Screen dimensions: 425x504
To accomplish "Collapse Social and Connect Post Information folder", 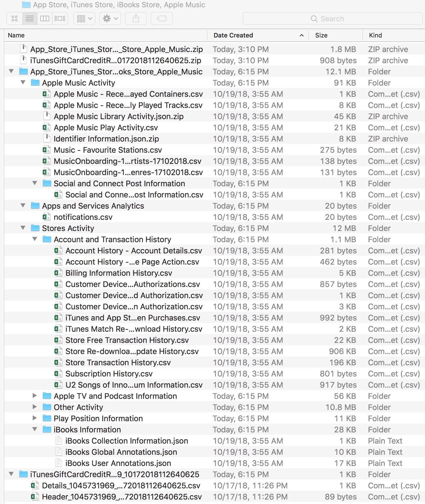I will 35,183.
